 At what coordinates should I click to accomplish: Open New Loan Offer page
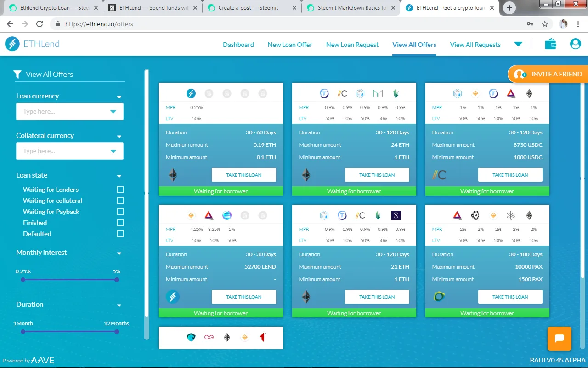coord(290,45)
